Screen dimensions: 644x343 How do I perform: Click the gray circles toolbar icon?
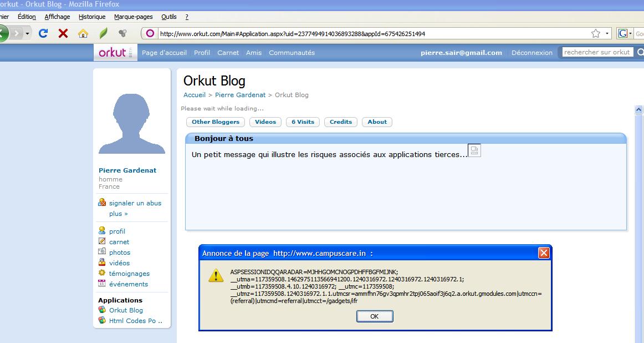click(122, 33)
